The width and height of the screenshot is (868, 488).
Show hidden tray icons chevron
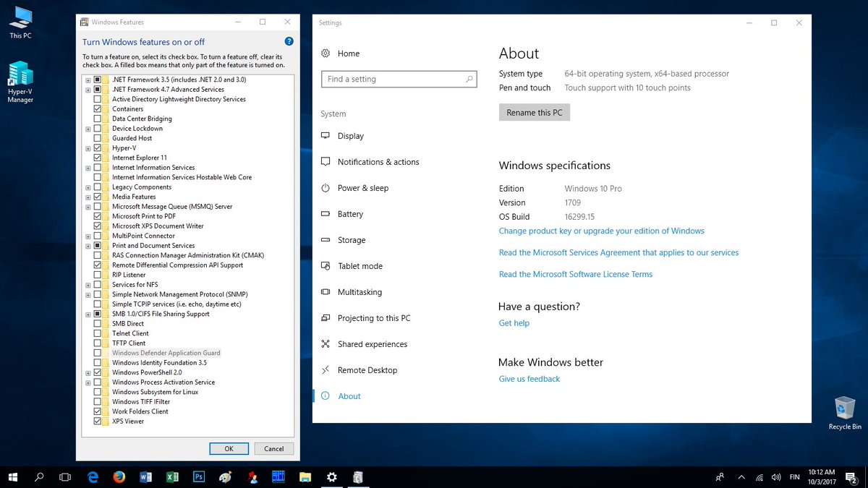click(741, 477)
